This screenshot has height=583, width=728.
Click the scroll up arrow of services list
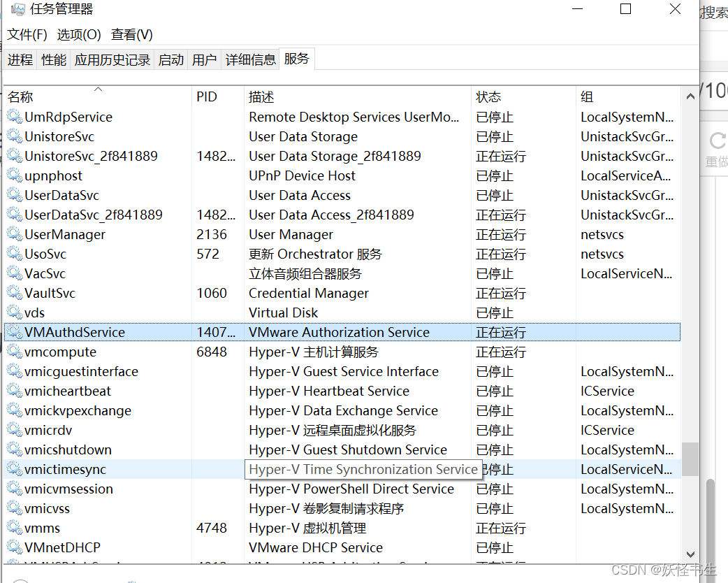click(690, 96)
